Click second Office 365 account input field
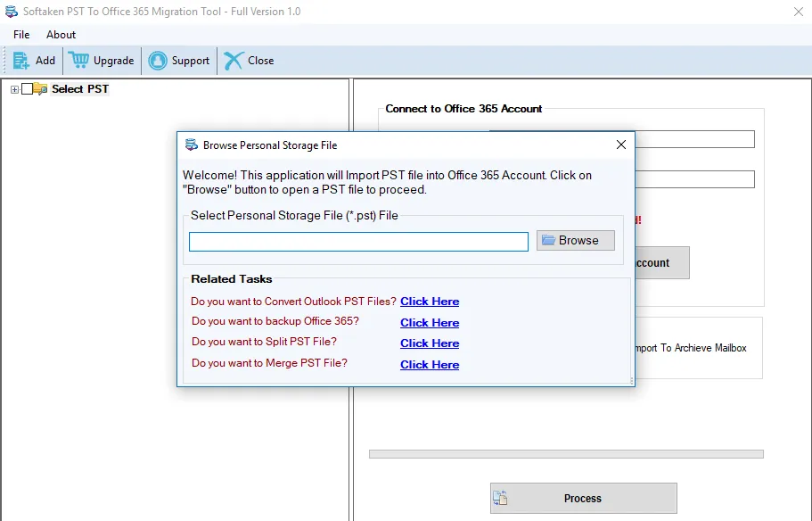This screenshot has width=812, height=521. point(694,179)
